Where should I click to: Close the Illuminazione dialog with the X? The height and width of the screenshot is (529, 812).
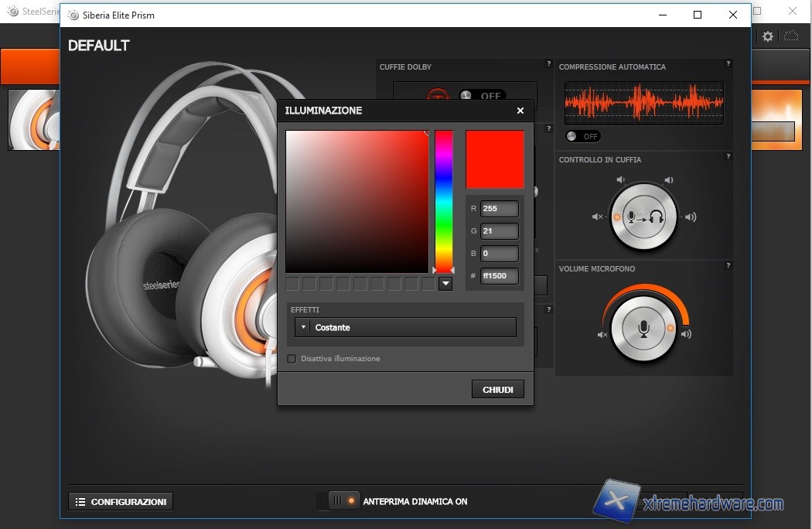[x=520, y=111]
